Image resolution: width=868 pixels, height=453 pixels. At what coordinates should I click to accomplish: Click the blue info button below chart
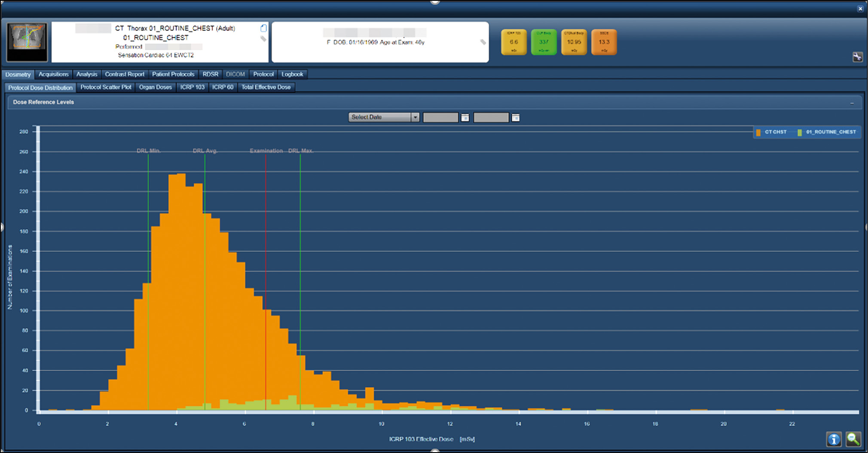pyautogui.click(x=834, y=439)
